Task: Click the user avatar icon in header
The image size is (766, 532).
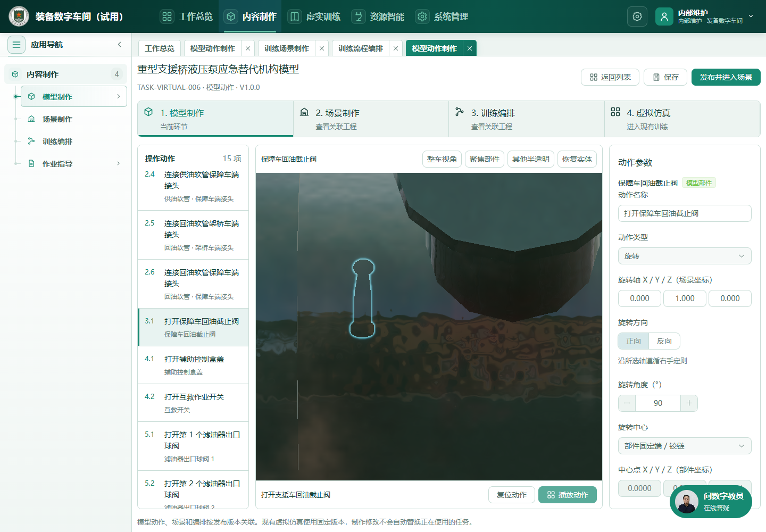Action: pos(664,16)
